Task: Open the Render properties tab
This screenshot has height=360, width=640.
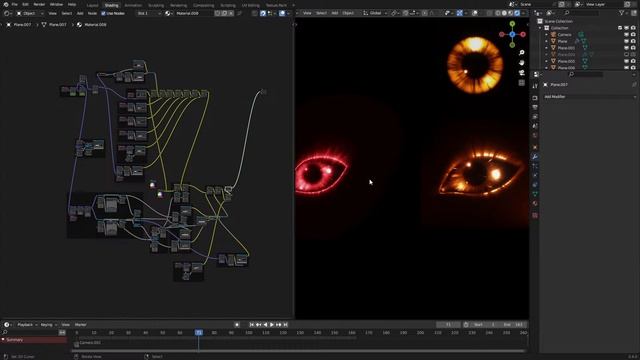Action: (x=535, y=98)
